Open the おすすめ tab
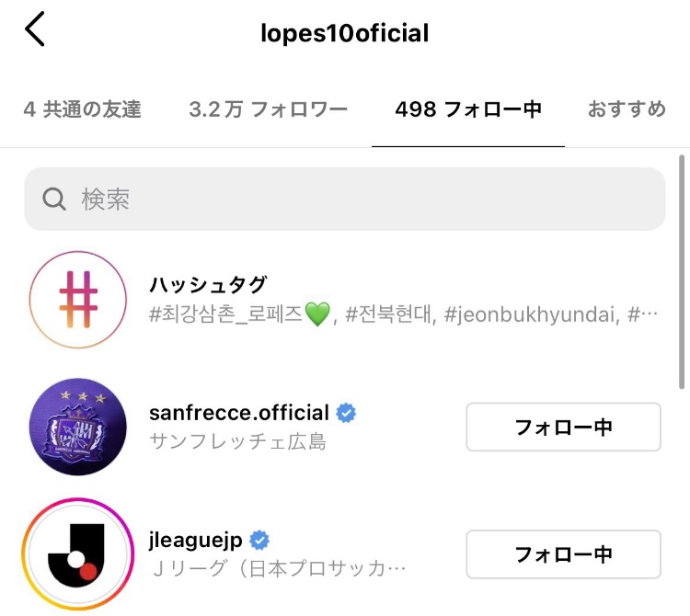This screenshot has width=690, height=616. (x=627, y=109)
